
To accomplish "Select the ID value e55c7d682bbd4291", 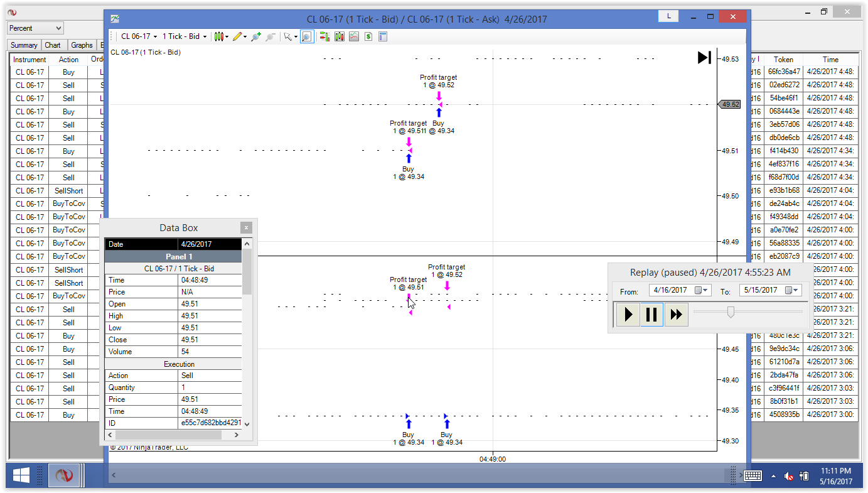I will pyautogui.click(x=210, y=423).
